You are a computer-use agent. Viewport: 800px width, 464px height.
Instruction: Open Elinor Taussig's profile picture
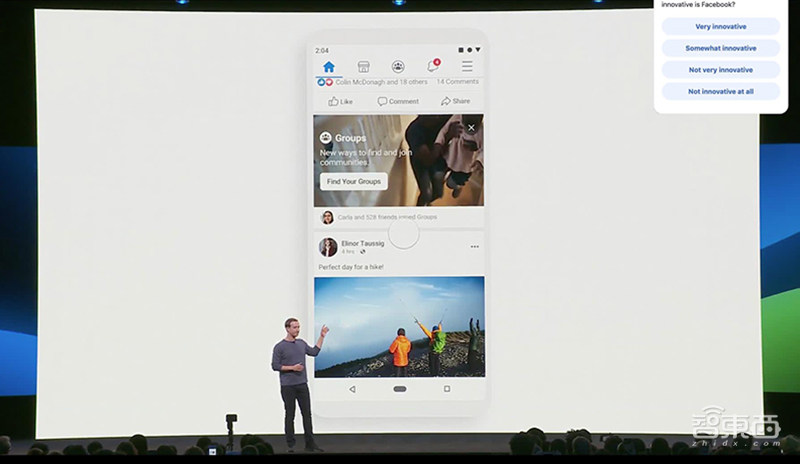(328, 247)
